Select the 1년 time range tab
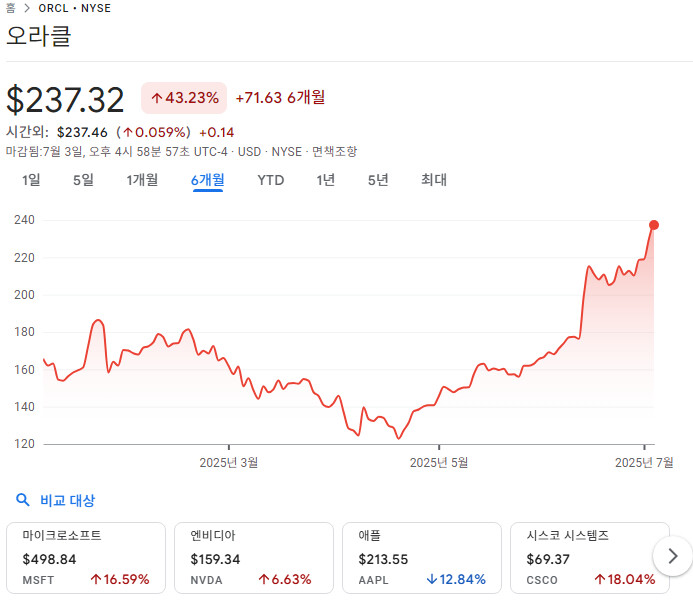 pos(325,180)
